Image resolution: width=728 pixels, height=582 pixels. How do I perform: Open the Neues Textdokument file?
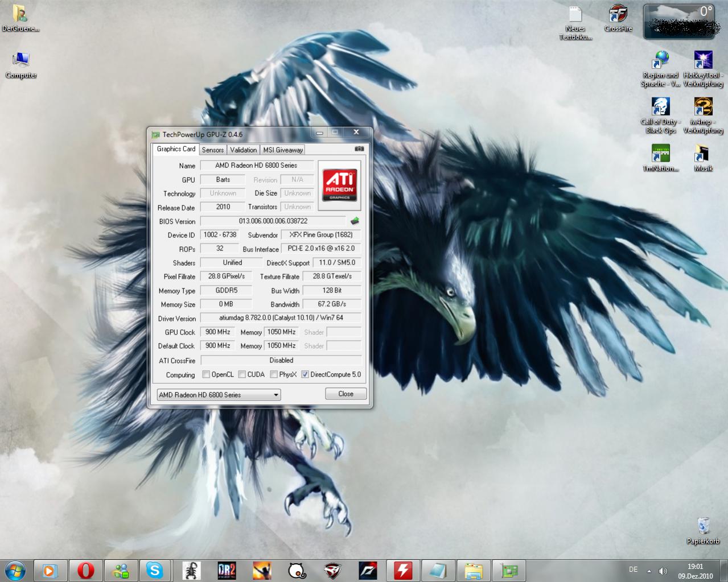575,23
